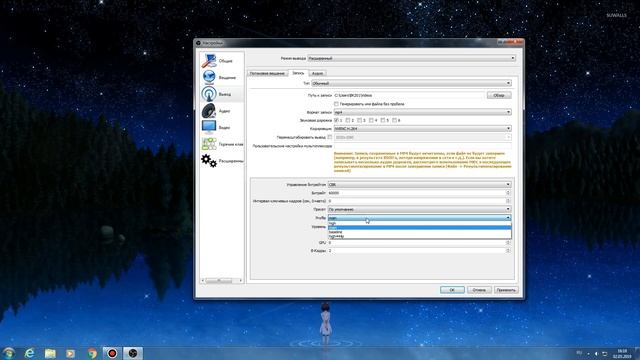The height and width of the screenshot is (360, 640).
Task: Click the keyframe interval value field
Action: click(416, 201)
